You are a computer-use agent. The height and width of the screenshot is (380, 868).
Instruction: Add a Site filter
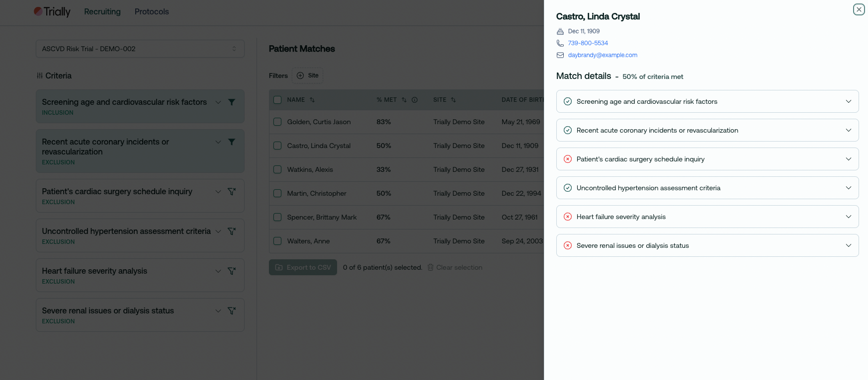(308, 76)
